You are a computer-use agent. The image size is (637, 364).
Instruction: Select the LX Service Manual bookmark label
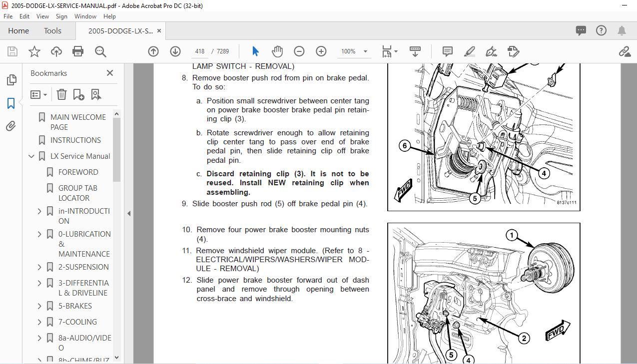click(80, 156)
